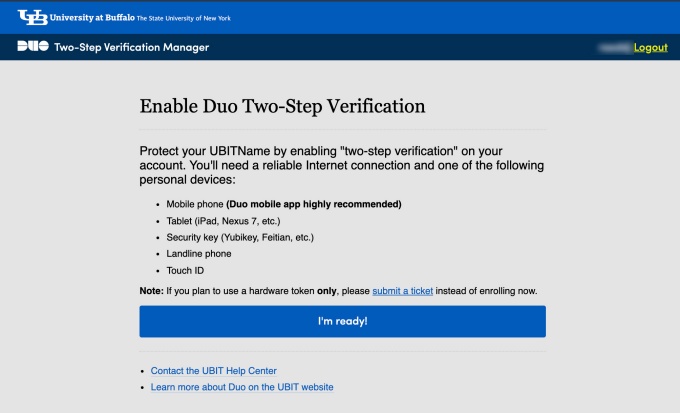Screen dimensions: 680x413
Task: Open the 'submit a ticket' link
Action: [404, 290]
